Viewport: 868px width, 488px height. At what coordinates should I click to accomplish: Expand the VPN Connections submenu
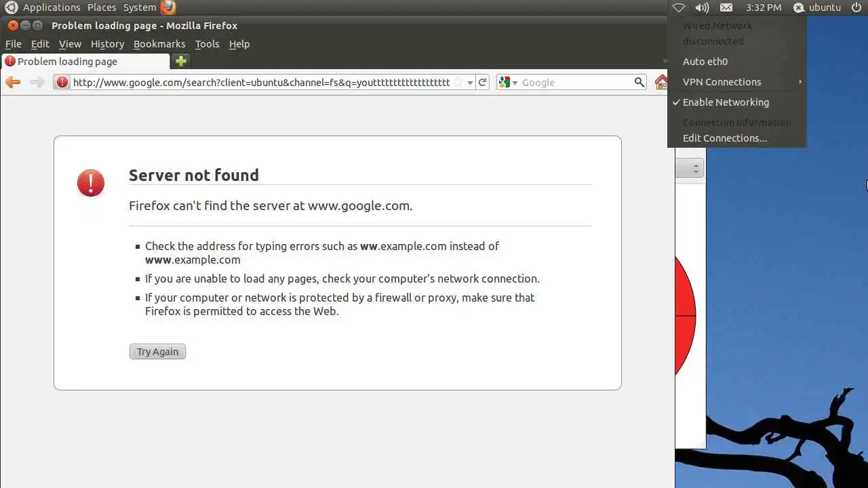(737, 82)
